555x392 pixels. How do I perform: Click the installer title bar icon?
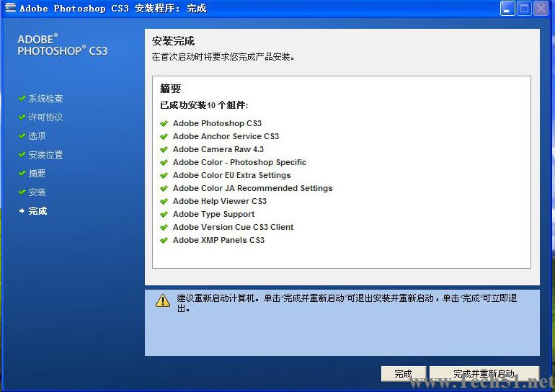point(11,7)
